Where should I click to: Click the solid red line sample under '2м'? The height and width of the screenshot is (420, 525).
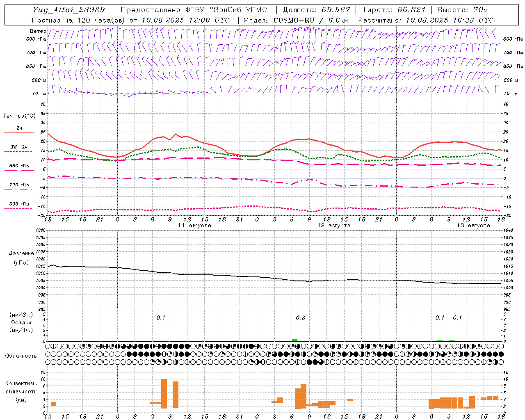[x=19, y=133]
